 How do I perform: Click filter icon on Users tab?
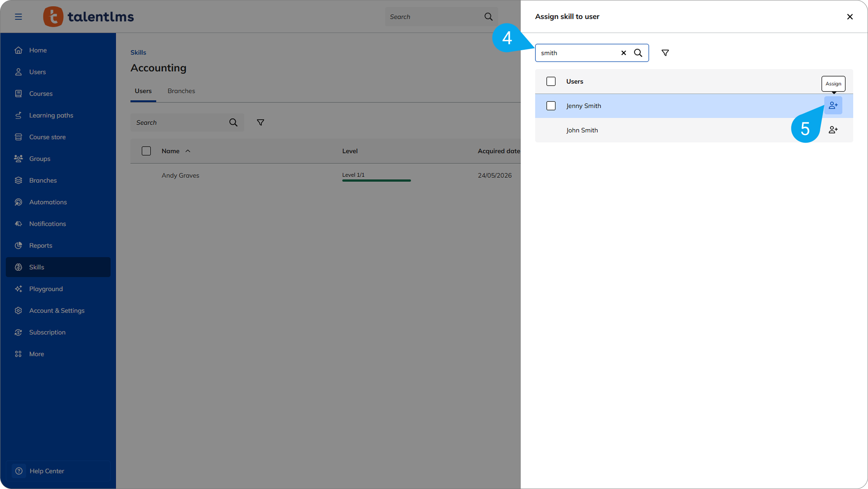[260, 123]
